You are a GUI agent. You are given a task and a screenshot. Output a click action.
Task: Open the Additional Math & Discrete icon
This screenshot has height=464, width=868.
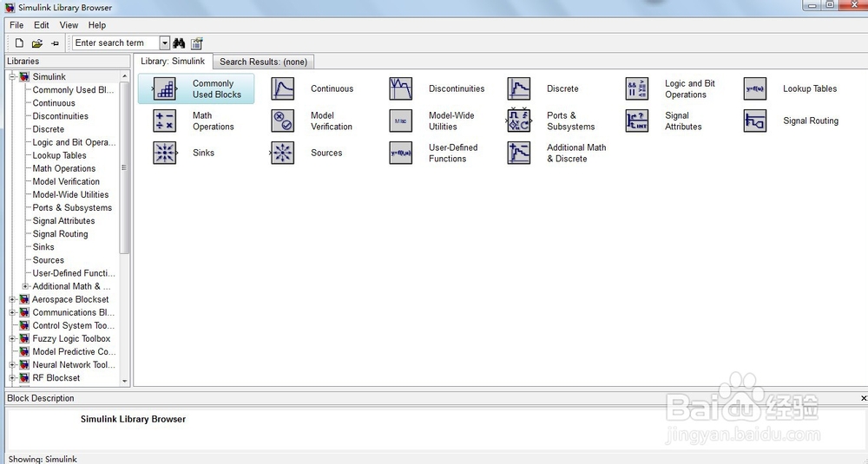pyautogui.click(x=519, y=153)
